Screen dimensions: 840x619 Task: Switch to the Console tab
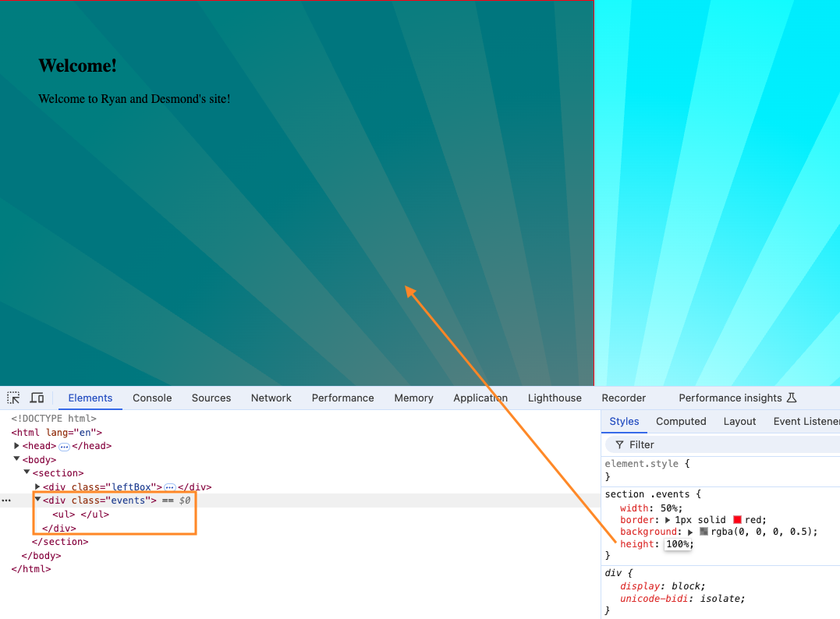pyautogui.click(x=152, y=398)
